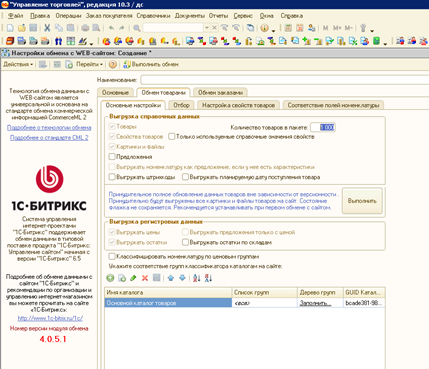Switch to the Основные tab
The image size is (429, 369).
(x=115, y=92)
